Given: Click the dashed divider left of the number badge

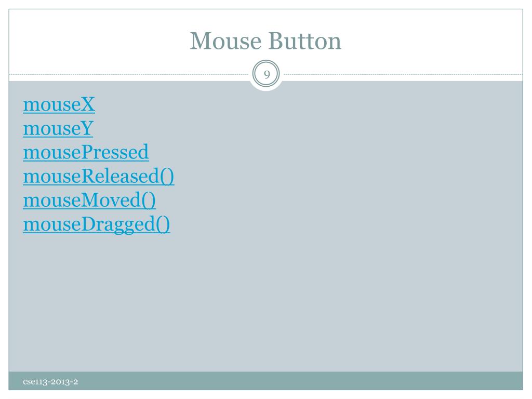Looking at the screenshot, I should 129,74.
